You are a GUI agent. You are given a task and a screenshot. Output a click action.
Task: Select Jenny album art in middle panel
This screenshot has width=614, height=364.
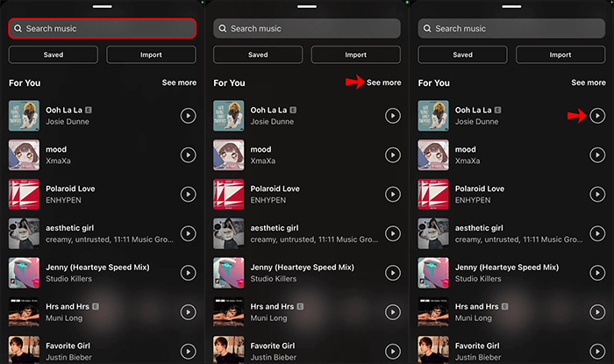229,273
